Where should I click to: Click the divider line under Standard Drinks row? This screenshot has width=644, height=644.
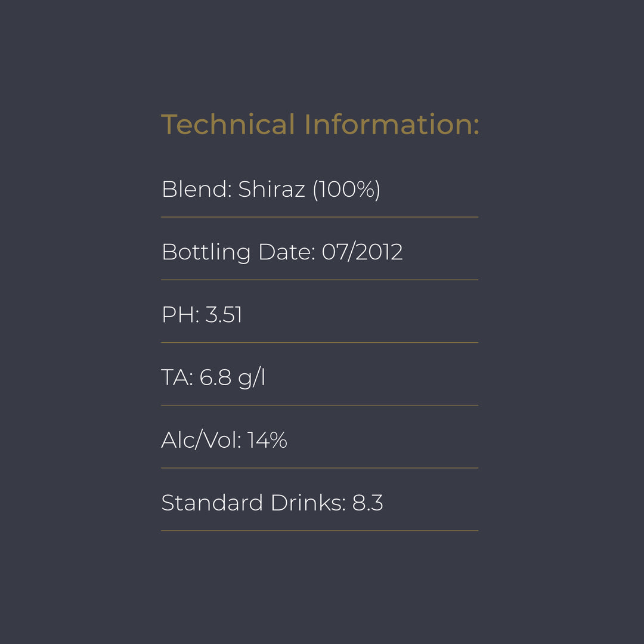click(x=320, y=531)
